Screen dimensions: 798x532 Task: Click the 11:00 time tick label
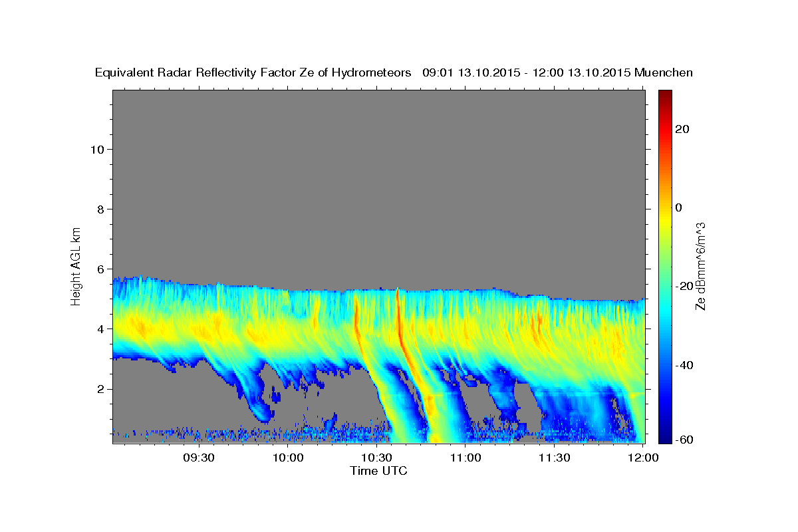click(465, 458)
